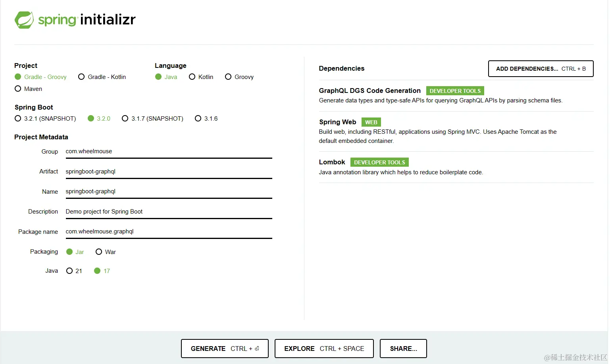Choose Spring Boot 3.1.6 version
610x364 pixels.
click(206, 119)
